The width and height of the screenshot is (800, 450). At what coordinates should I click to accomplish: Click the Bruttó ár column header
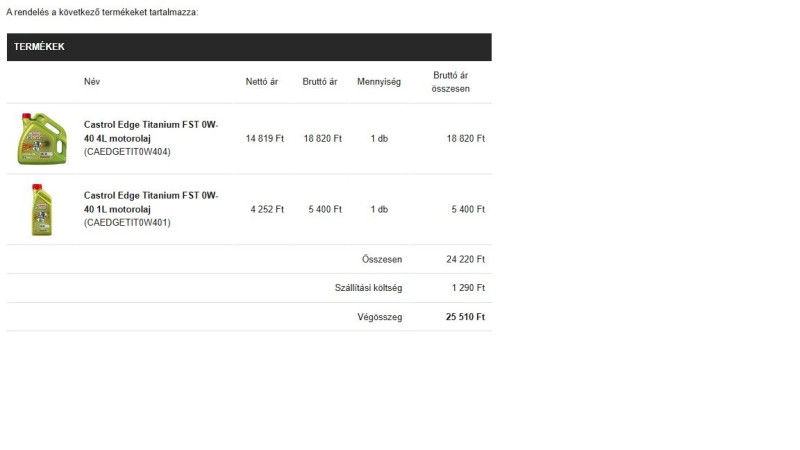320,82
